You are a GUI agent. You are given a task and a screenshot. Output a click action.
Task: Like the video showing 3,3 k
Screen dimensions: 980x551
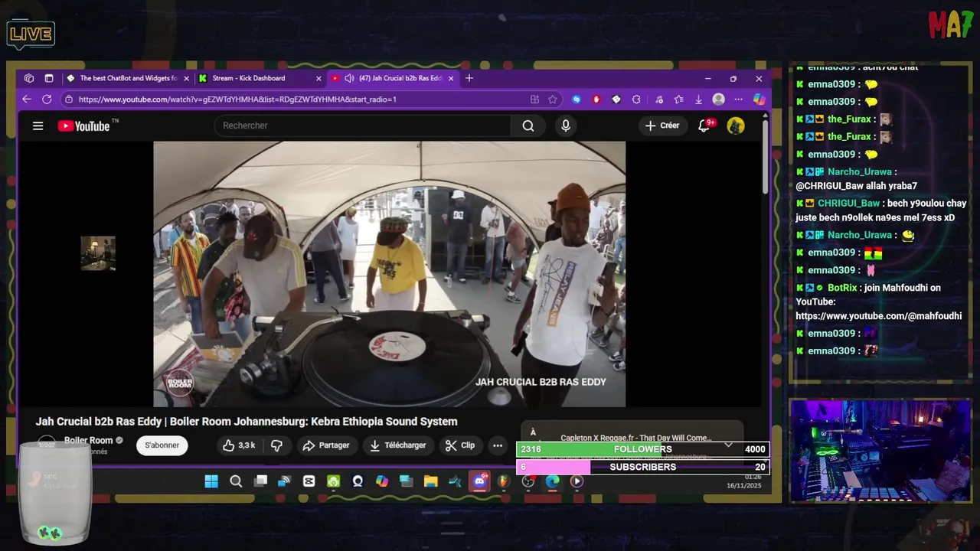pos(239,445)
